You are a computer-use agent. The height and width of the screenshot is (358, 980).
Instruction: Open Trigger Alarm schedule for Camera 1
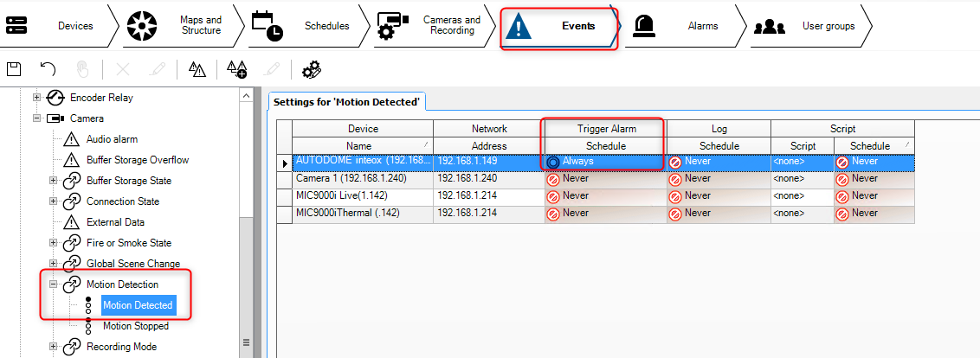[606, 179]
